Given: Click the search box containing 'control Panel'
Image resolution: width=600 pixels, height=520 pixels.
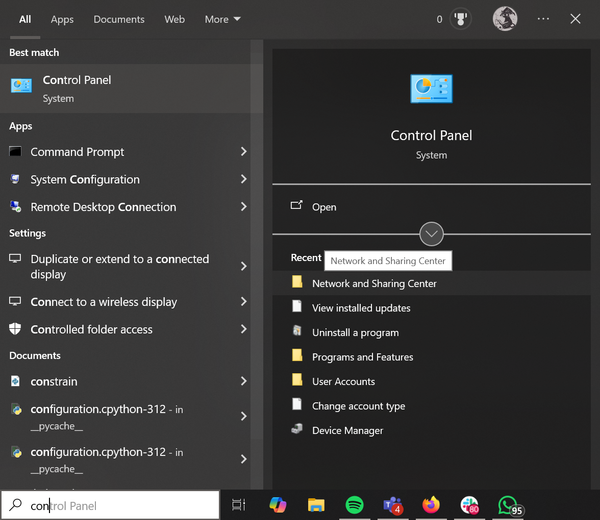Looking at the screenshot, I should pos(110,505).
